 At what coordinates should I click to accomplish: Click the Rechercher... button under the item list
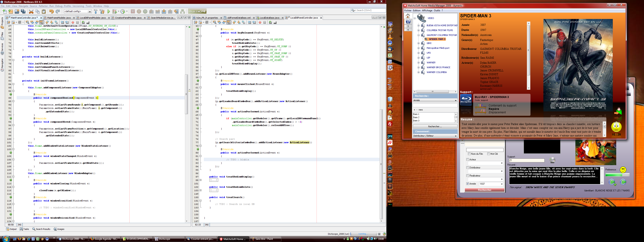coord(435,126)
